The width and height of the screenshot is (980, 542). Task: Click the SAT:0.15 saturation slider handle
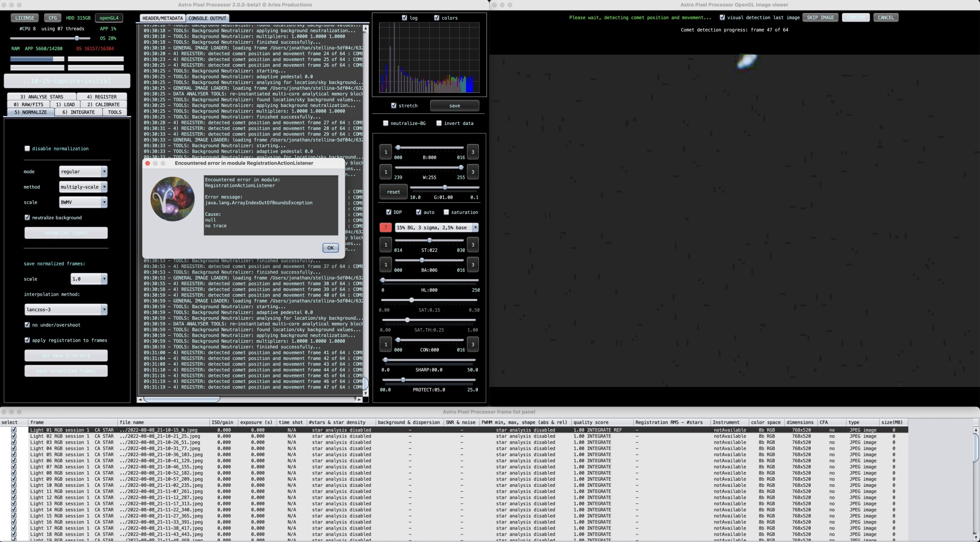(x=412, y=300)
